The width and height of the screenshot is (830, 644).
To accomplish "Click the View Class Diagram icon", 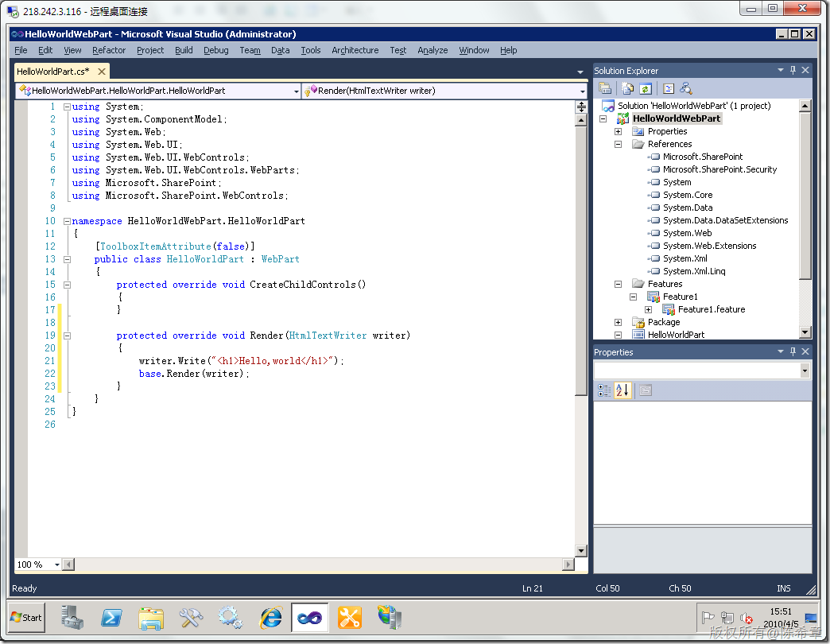I will pos(686,88).
